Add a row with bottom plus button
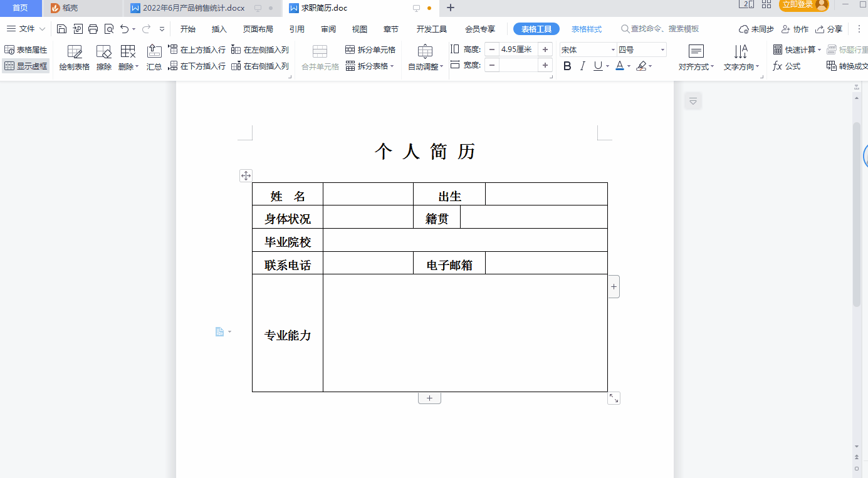Viewport: 868px width, 478px height. click(x=429, y=398)
